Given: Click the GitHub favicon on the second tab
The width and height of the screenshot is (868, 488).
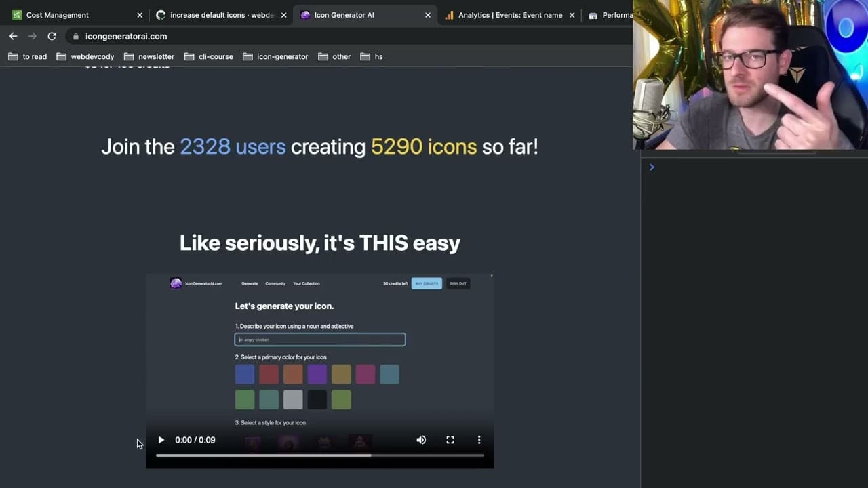Looking at the screenshot, I should click(161, 15).
